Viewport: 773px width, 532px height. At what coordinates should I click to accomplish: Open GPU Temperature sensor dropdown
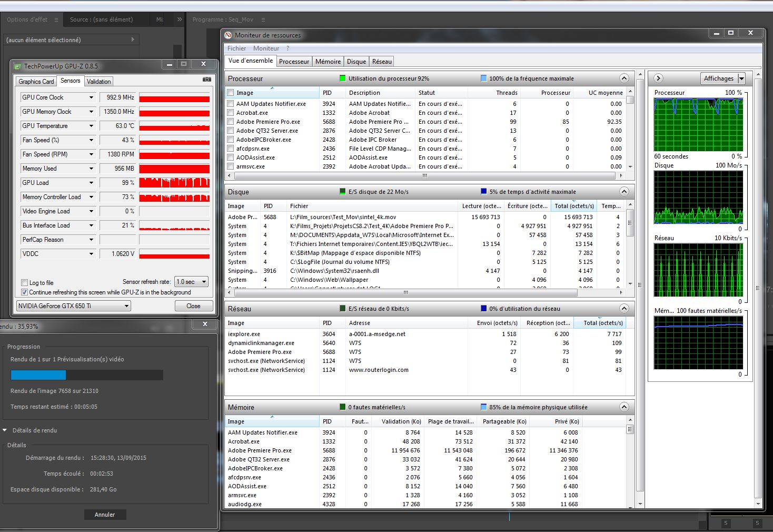coord(91,126)
